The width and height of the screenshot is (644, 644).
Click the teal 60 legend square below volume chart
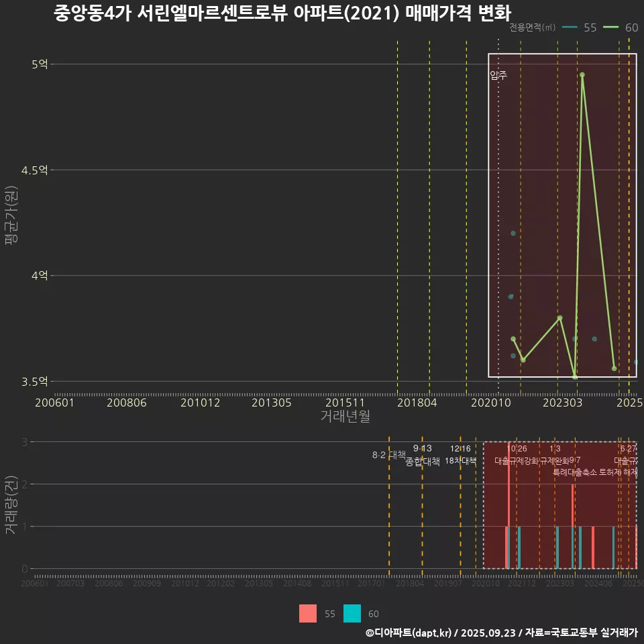pyautogui.click(x=353, y=613)
